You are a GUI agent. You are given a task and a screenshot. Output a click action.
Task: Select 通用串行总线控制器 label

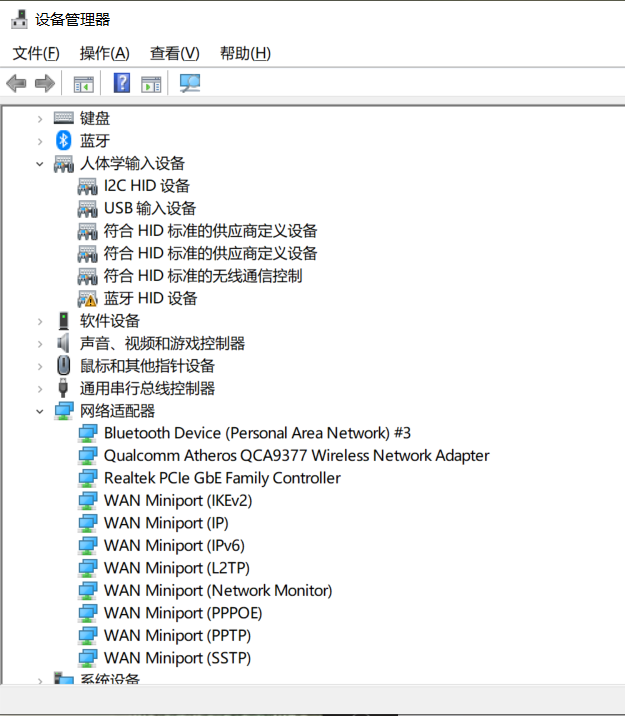[147, 388]
